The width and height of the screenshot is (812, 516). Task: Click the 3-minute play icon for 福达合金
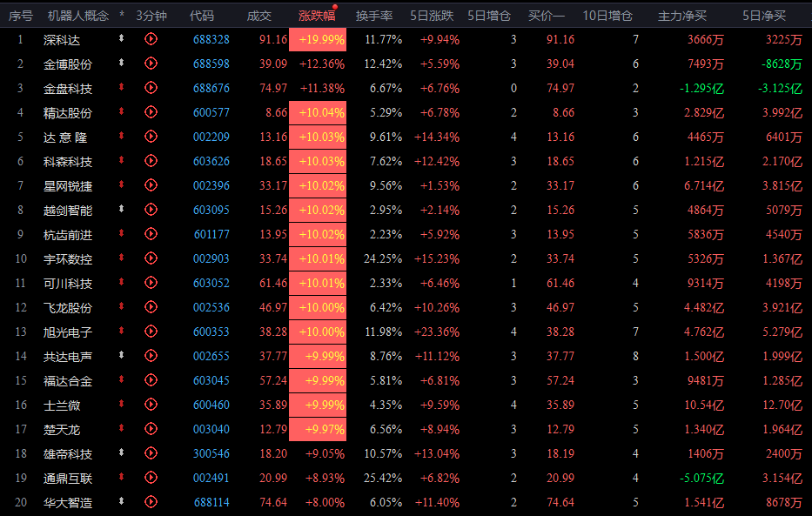tap(151, 380)
